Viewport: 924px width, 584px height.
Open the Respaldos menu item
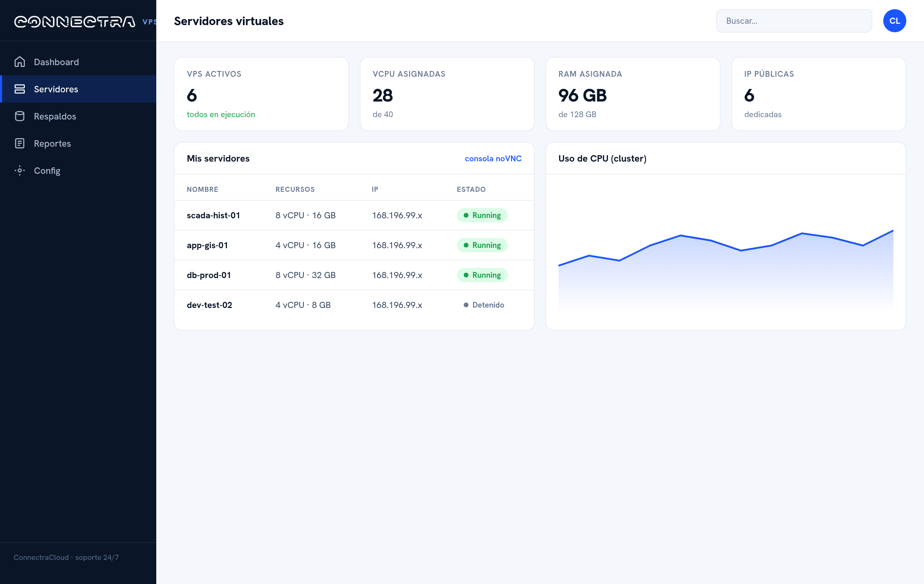(x=78, y=116)
